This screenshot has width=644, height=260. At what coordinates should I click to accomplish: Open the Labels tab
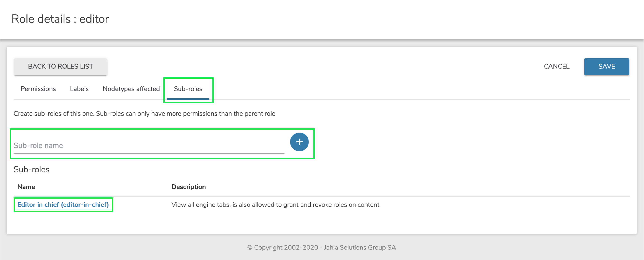(x=79, y=89)
